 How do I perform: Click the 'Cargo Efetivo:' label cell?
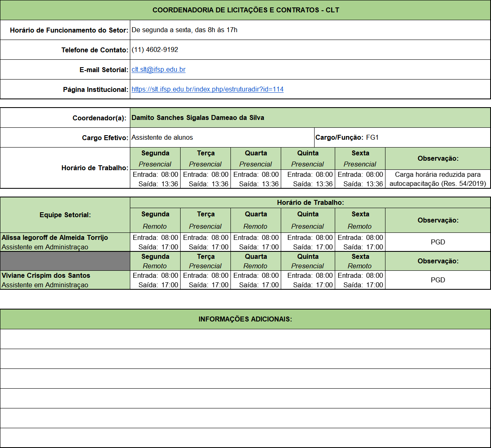[65, 138]
